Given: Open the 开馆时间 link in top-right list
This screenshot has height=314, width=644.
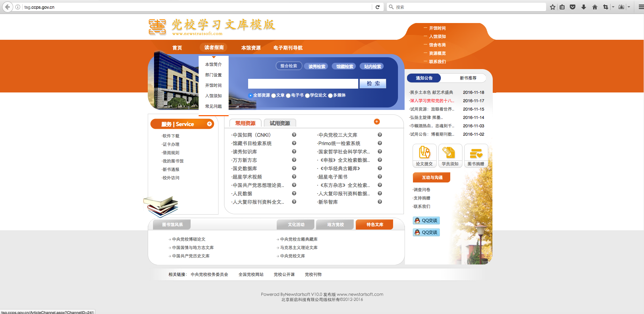Looking at the screenshot, I should tap(437, 28).
